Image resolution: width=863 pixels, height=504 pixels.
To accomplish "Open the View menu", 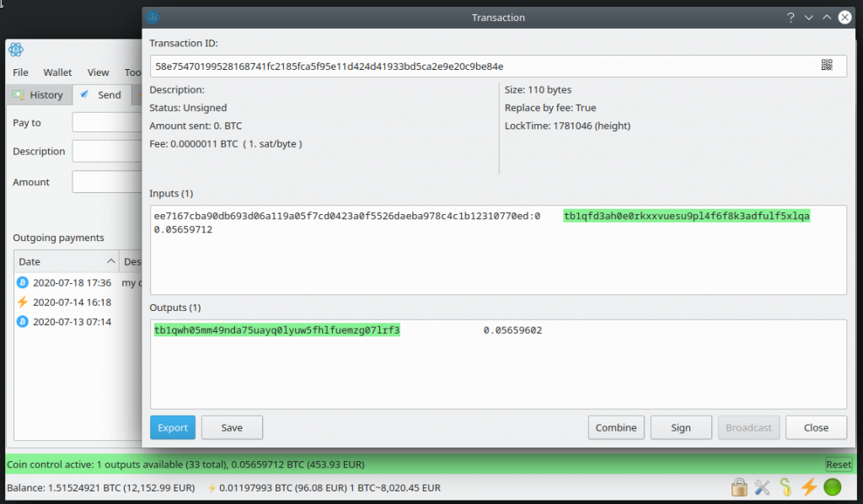I will (x=98, y=72).
